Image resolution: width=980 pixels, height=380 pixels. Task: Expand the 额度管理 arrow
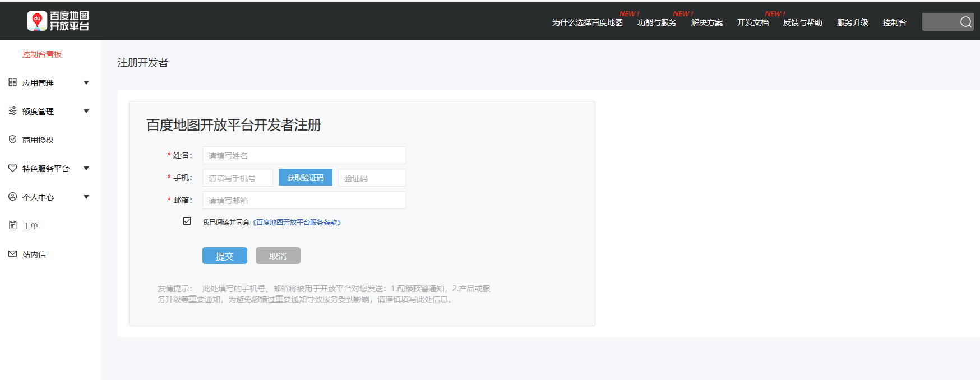click(x=86, y=112)
